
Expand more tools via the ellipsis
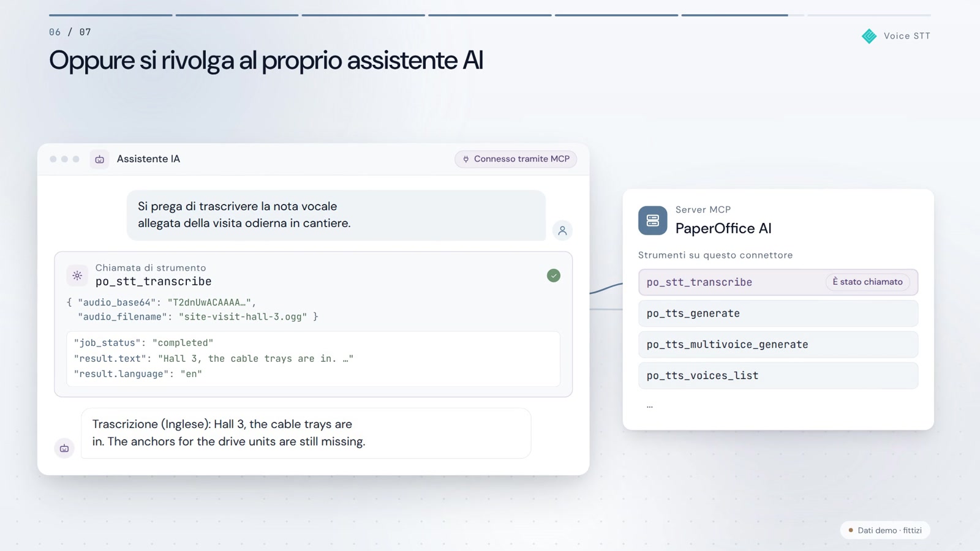650,406
